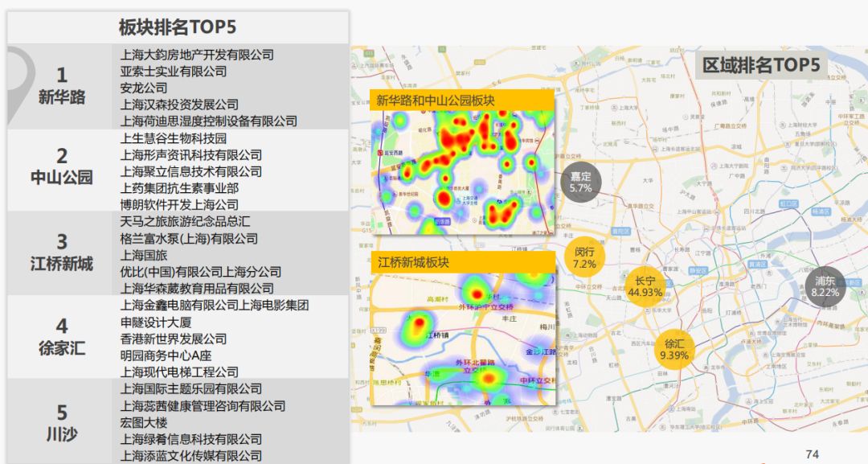Click the 浦东 8.22% gray bubble
The image size is (868, 464).
pos(825,286)
